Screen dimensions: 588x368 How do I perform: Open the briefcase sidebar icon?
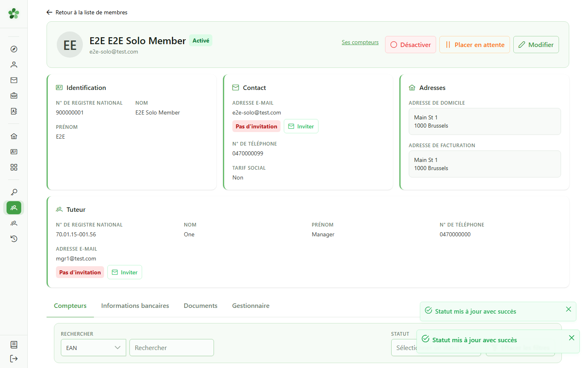[14, 96]
